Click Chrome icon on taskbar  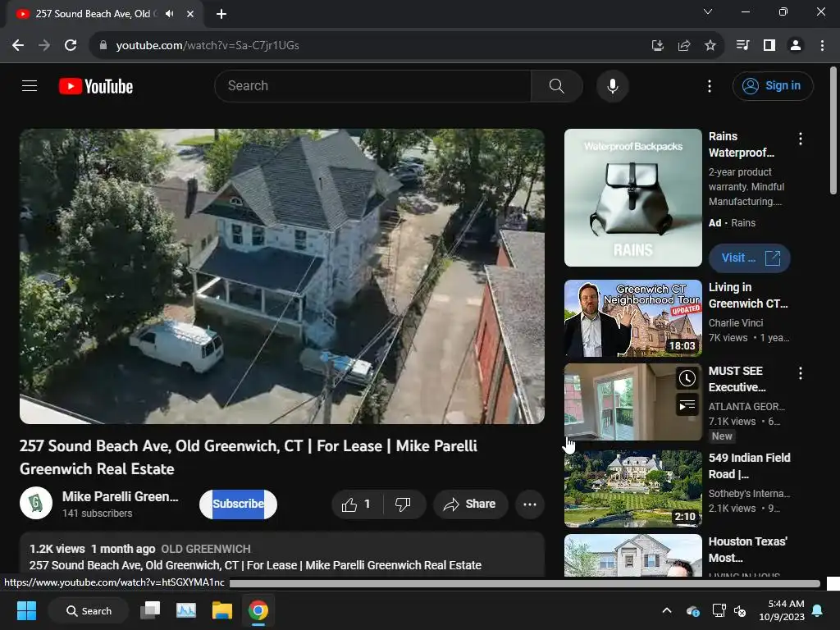[258, 610]
